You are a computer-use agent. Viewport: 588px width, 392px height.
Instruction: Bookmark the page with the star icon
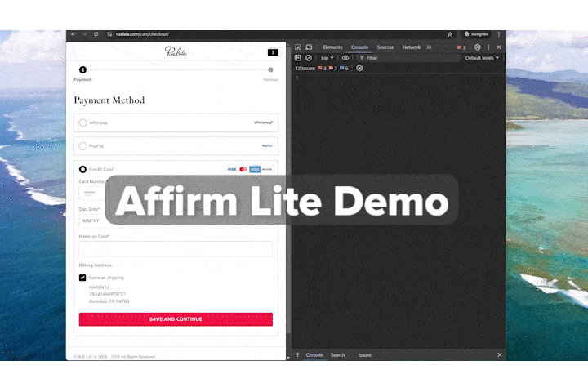pyautogui.click(x=450, y=34)
